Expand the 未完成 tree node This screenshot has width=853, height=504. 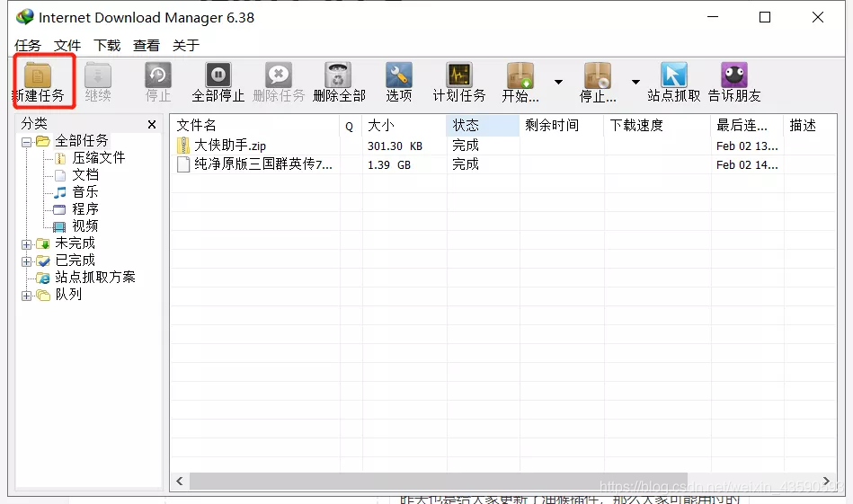[26, 244]
